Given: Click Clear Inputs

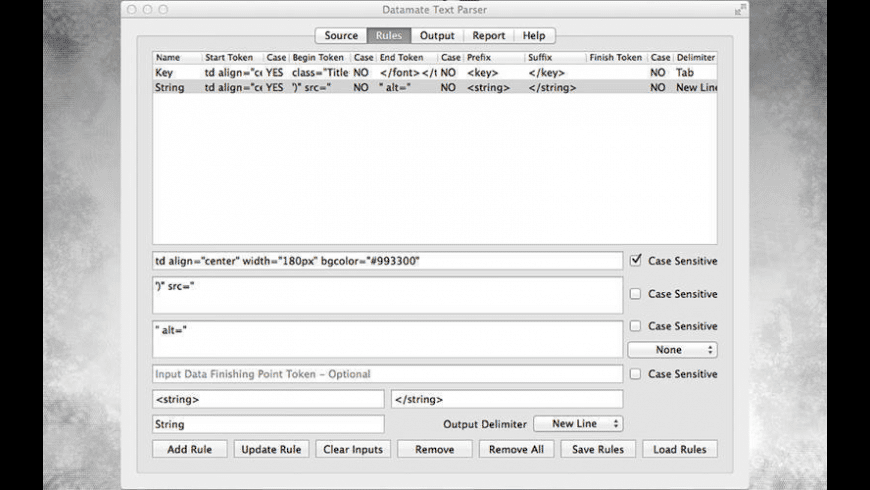Looking at the screenshot, I should [x=353, y=449].
